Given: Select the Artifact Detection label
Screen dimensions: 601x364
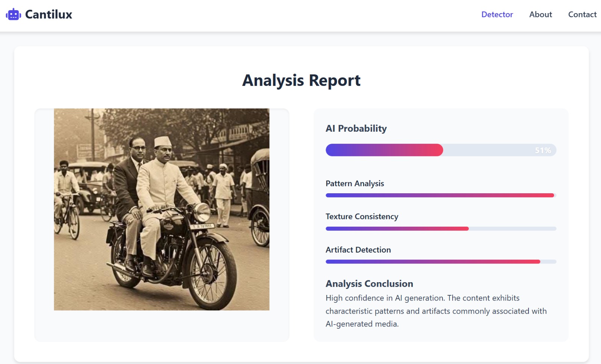Looking at the screenshot, I should [358, 250].
